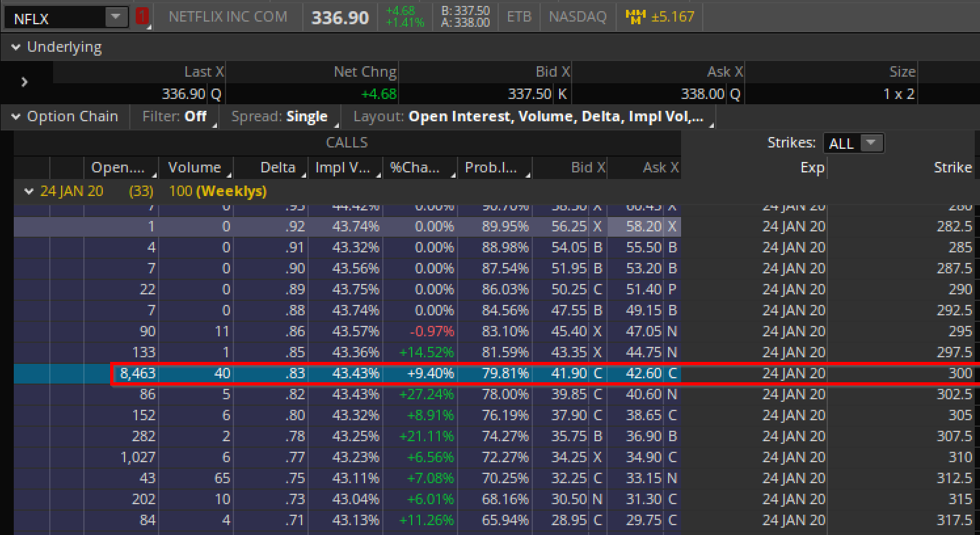
Task: Click the Strike column header
Action: [952, 168]
